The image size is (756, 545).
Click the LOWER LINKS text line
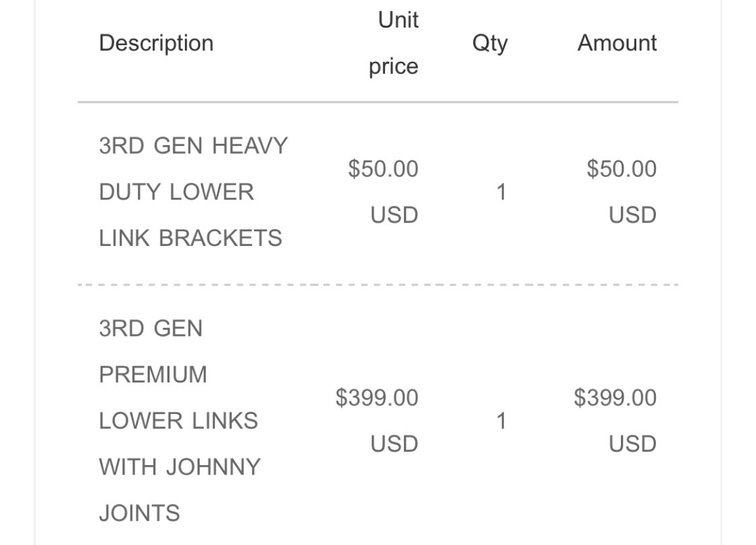tap(178, 421)
